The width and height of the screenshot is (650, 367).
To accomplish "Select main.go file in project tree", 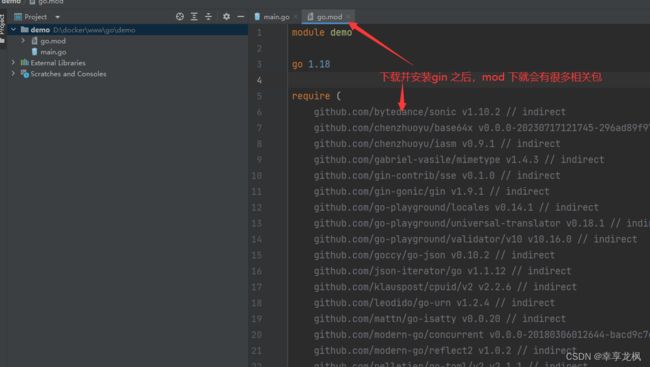I will coord(53,52).
